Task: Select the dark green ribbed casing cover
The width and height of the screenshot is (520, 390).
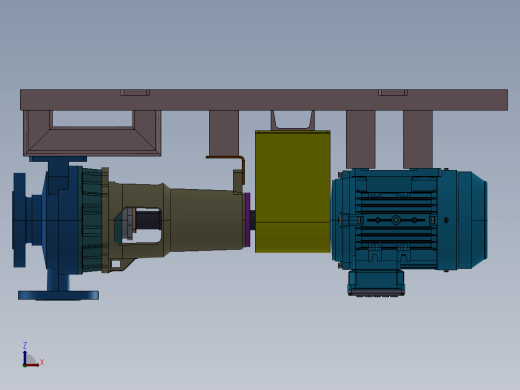Action: [x=92, y=220]
